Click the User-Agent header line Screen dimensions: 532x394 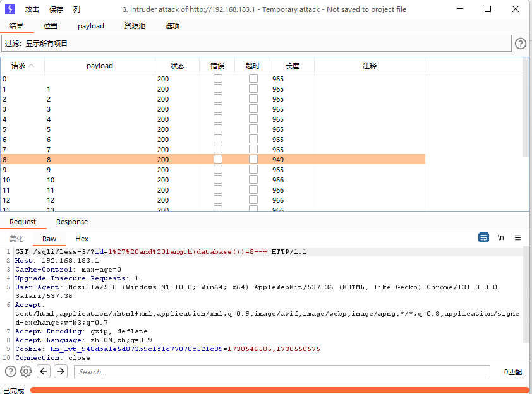256,291
